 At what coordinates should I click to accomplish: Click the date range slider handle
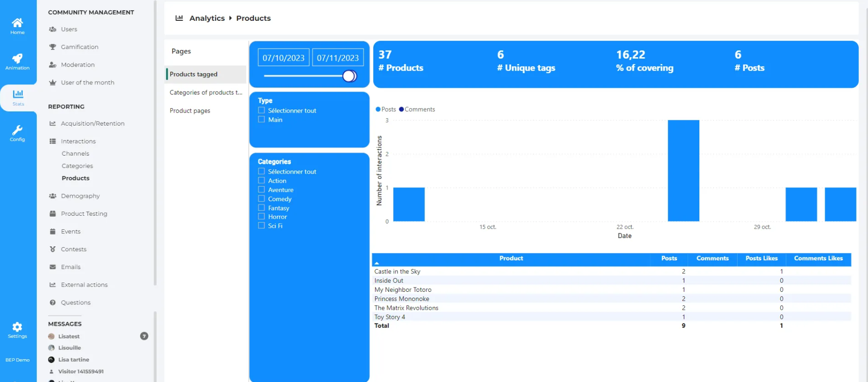tap(349, 76)
